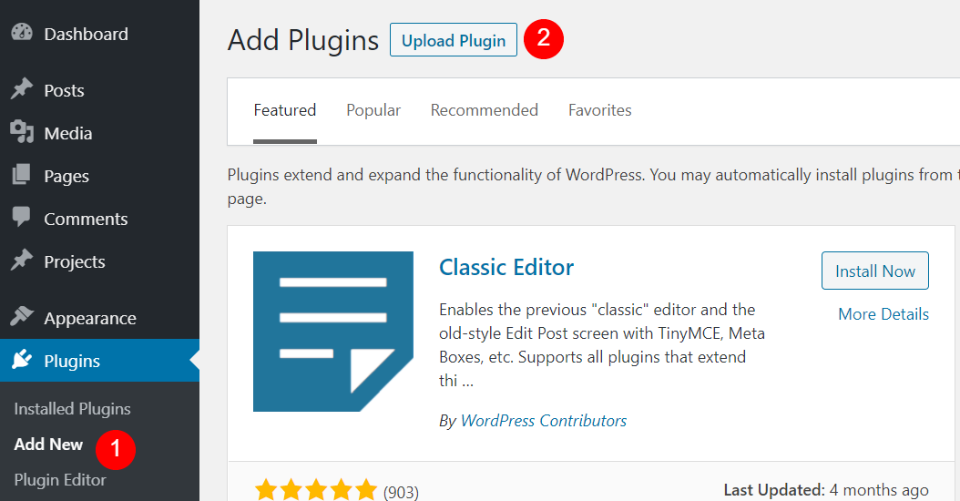Visit the WordPress Contributors author link
This screenshot has height=501, width=960.
[x=543, y=420]
